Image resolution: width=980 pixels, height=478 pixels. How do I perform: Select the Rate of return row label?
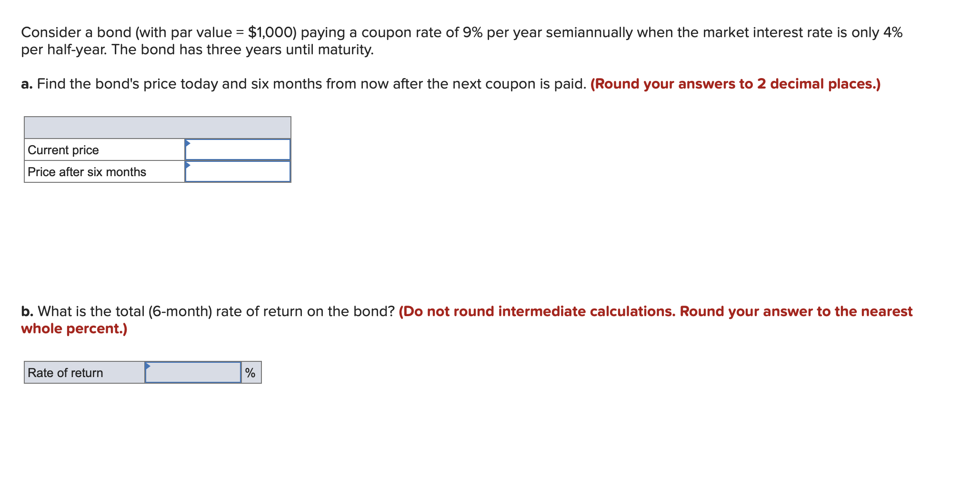tap(65, 373)
